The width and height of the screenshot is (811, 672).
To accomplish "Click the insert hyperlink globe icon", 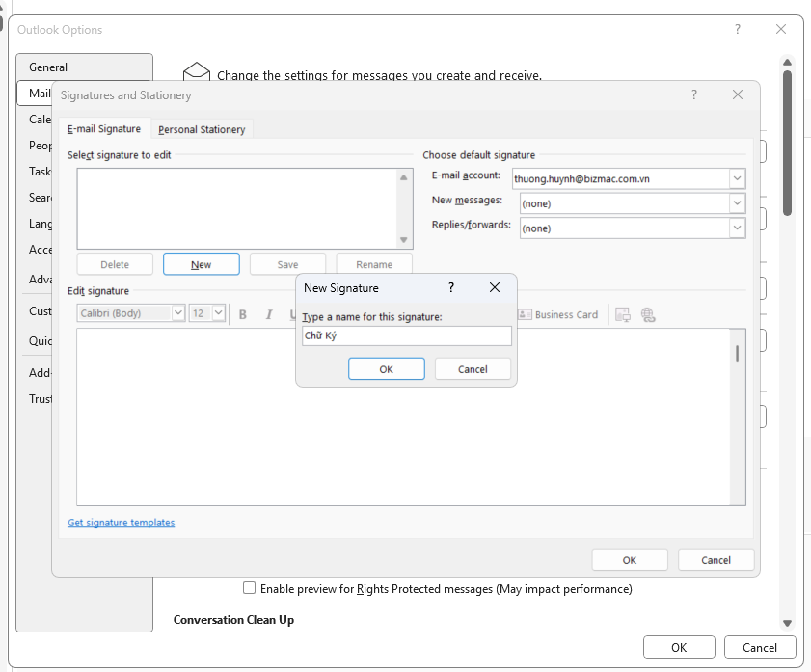I will 648,314.
